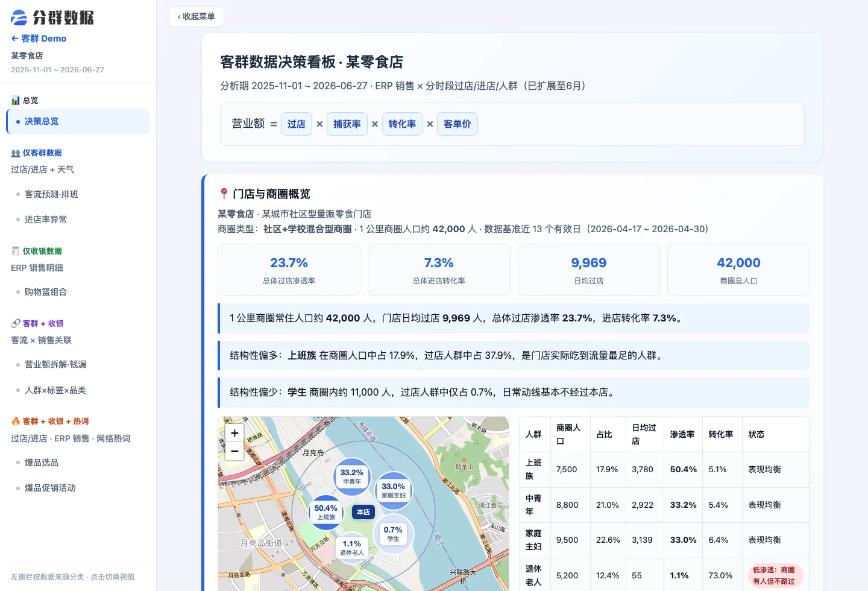This screenshot has height=591, width=868.
Task: Click the 上班族 row label in table
Action: pos(534,469)
